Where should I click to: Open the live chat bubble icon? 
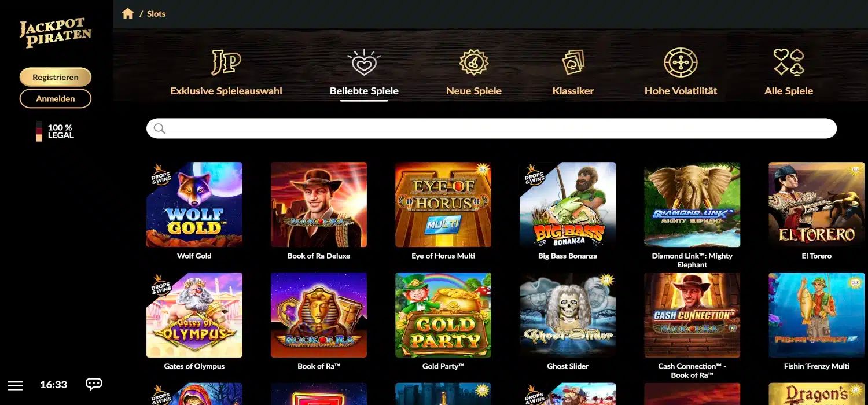tap(94, 384)
